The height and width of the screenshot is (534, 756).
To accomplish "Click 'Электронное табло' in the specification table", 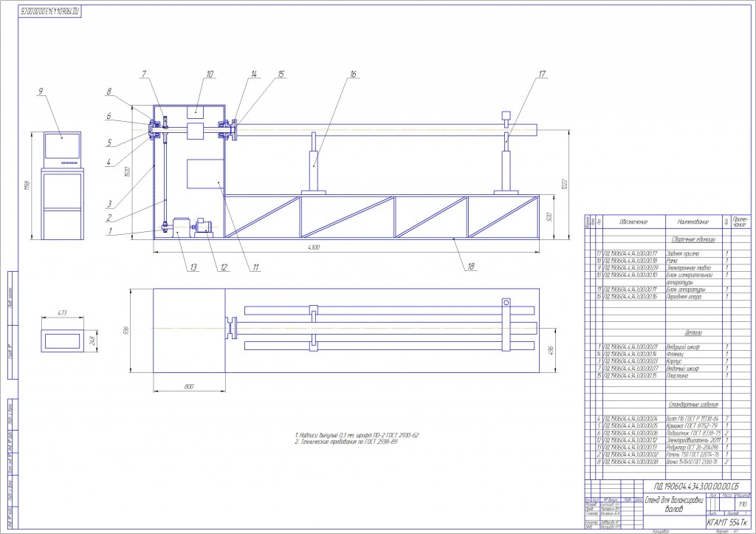I will 689,267.
